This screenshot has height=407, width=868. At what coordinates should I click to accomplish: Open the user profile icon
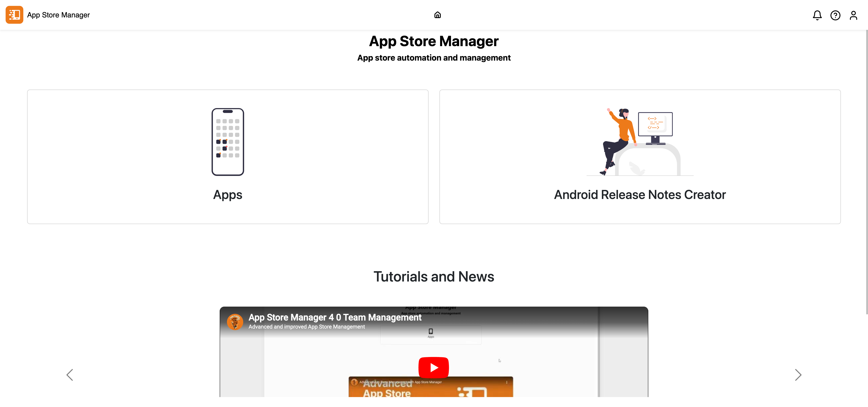click(x=853, y=15)
